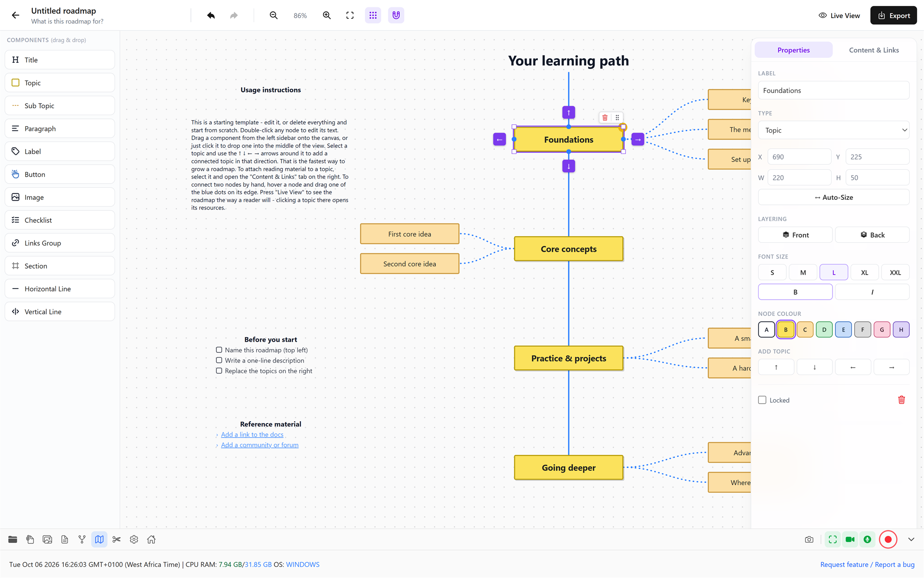Image resolution: width=924 pixels, height=578 pixels.
Task: Toggle the dotted grid display
Action: coord(373,15)
